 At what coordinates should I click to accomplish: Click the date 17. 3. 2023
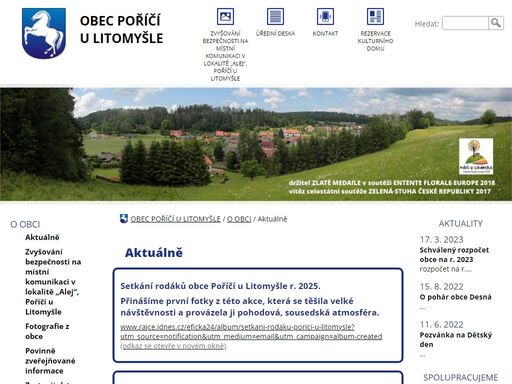point(441,239)
